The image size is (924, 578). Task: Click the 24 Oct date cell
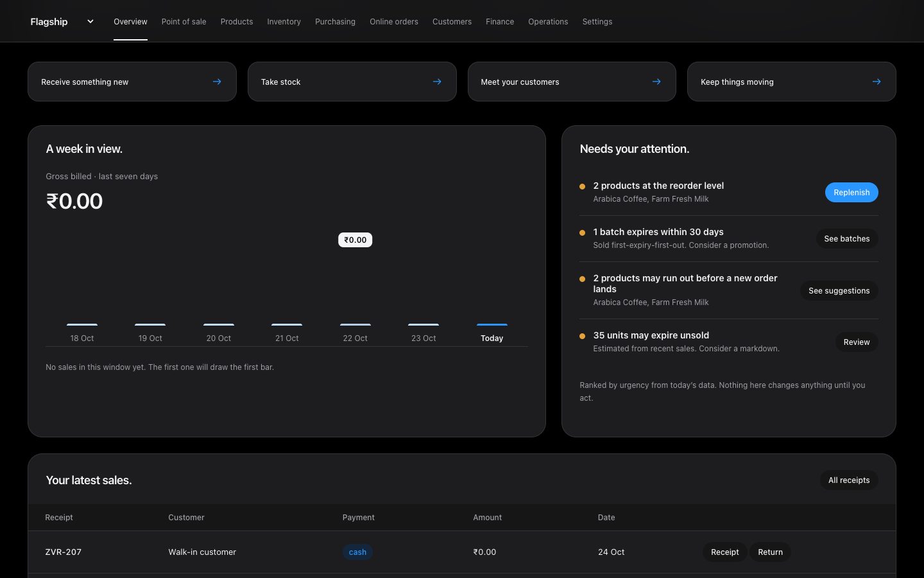click(x=611, y=552)
